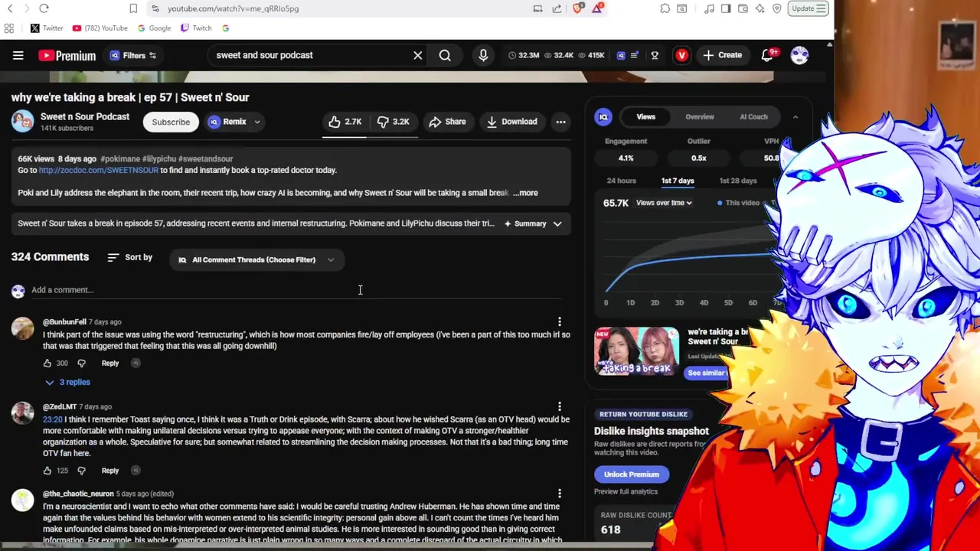The image size is (980, 551).
Task: Switch to the Overview tab
Action: pos(700,117)
